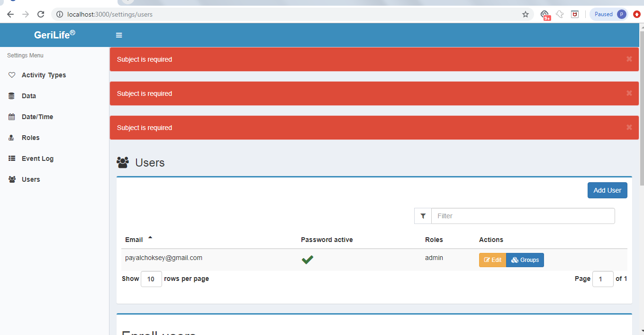Click the filter funnel icon beside Filter box
Viewport: 644px width, 335px height.
[x=423, y=215]
